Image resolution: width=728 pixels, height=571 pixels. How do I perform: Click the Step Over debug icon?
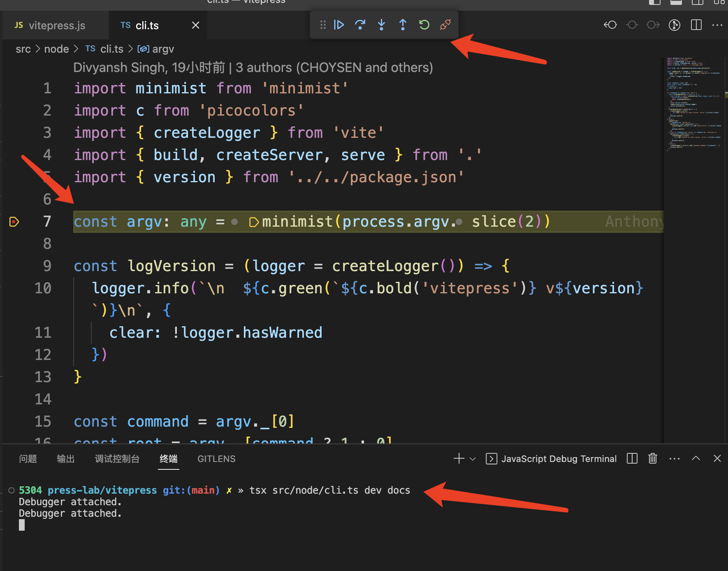click(360, 25)
